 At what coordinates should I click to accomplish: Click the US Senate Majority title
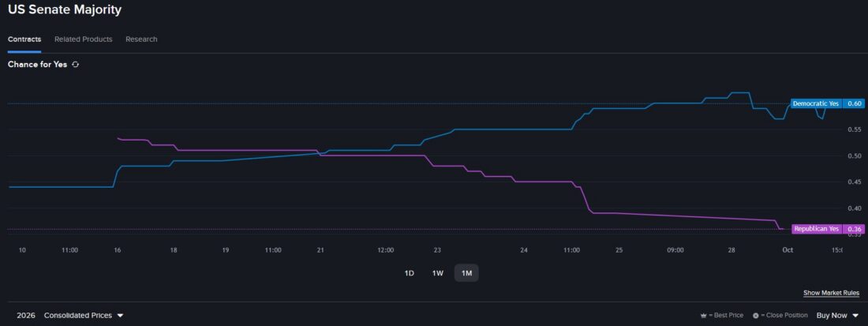click(64, 10)
